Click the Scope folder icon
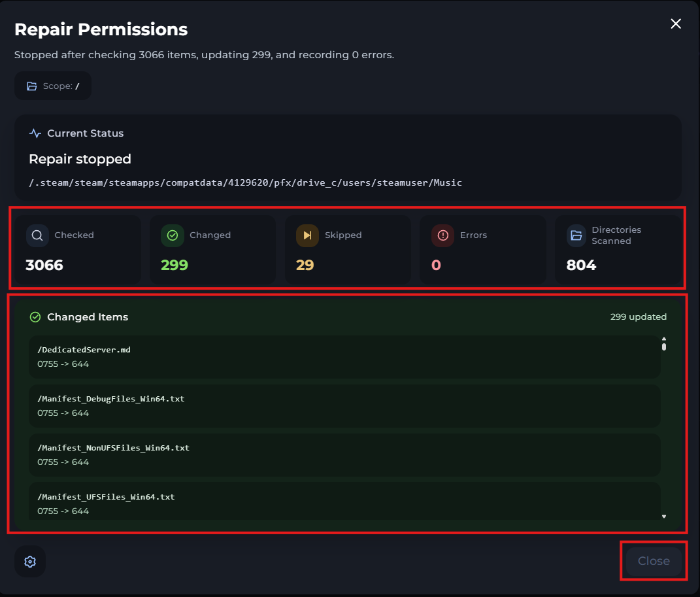The image size is (700, 597). [32, 86]
